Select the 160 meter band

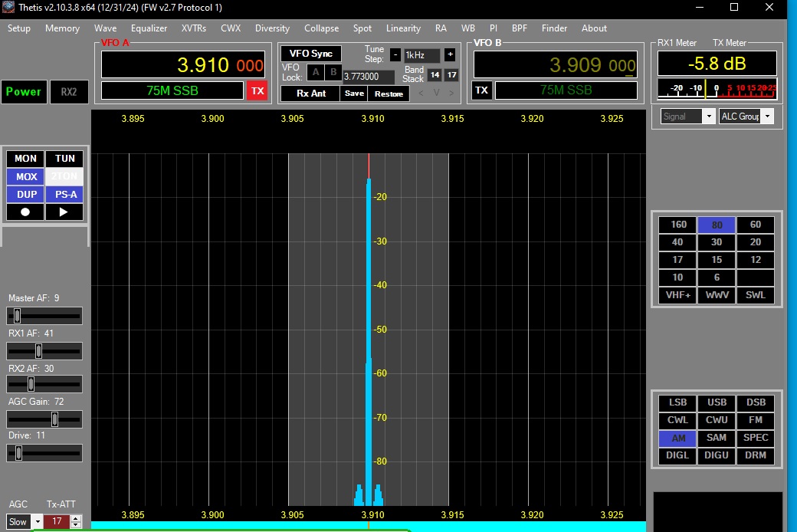[x=677, y=225]
